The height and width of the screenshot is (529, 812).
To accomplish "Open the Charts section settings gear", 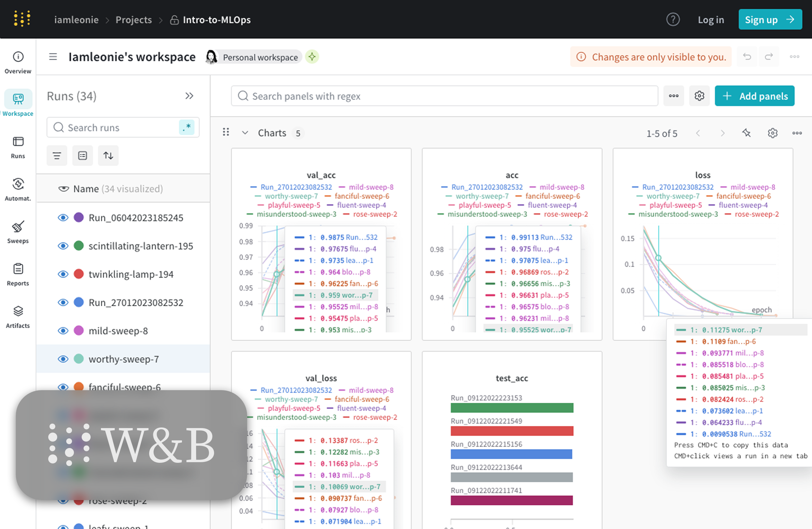I will (772, 133).
